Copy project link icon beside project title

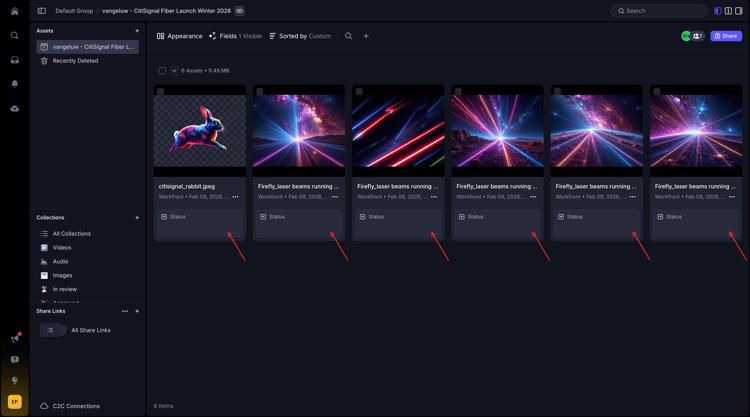pos(240,11)
